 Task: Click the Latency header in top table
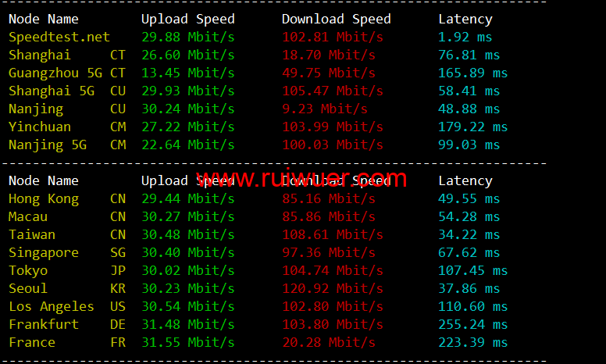(465, 19)
